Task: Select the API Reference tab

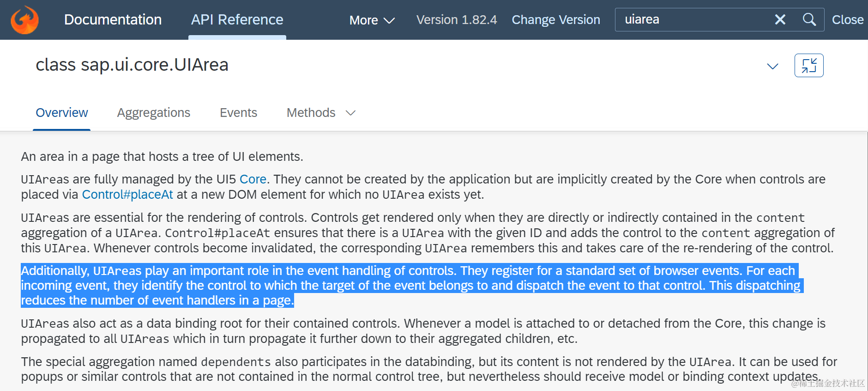Action: pos(237,19)
